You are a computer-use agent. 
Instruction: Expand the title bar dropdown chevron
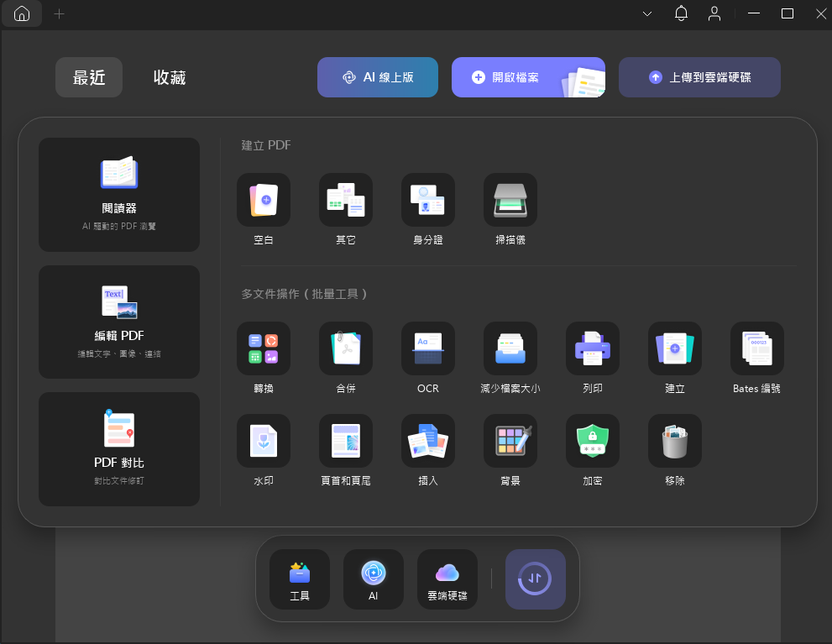click(647, 13)
